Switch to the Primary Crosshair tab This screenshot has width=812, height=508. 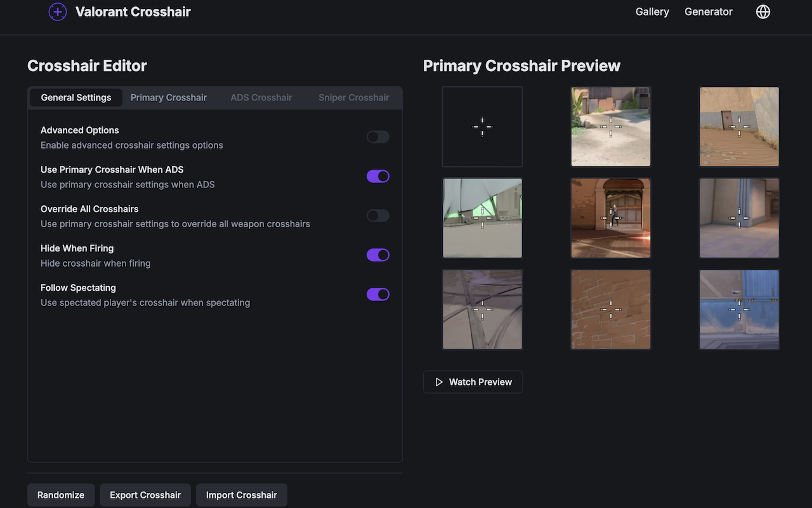click(168, 97)
